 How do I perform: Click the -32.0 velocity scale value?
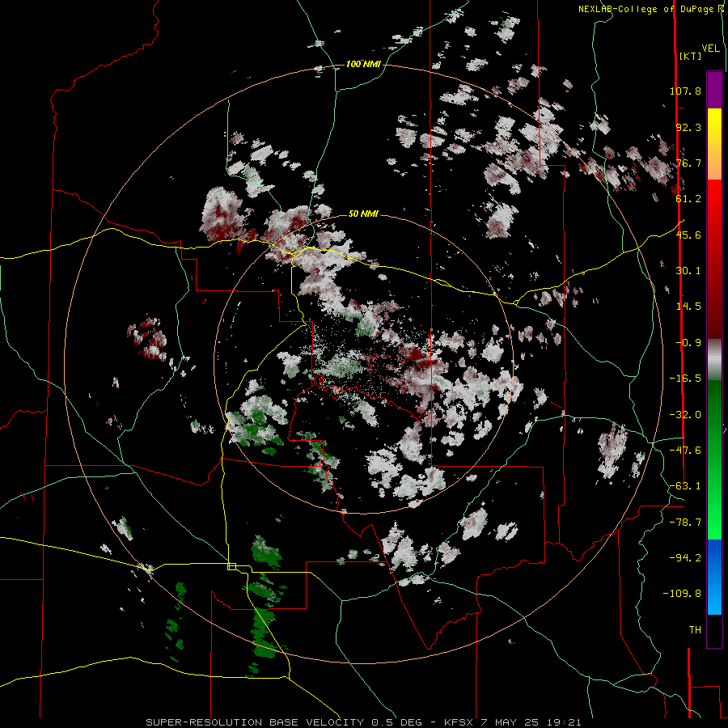click(685, 415)
